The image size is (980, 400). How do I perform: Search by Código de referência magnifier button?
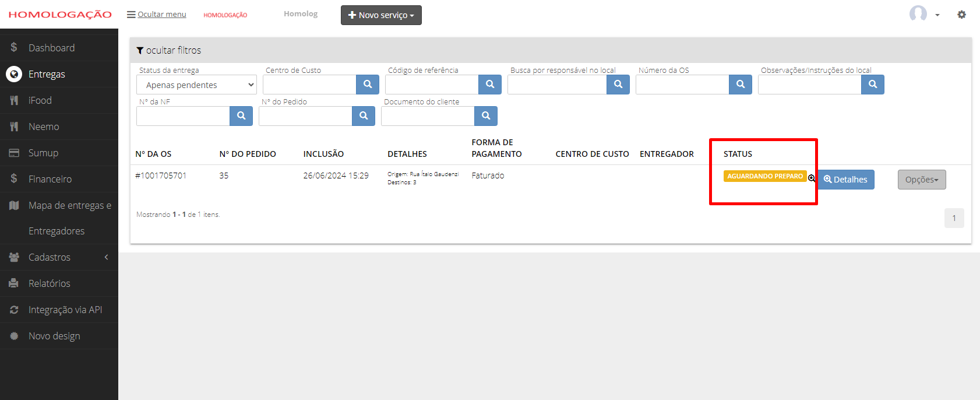490,85
